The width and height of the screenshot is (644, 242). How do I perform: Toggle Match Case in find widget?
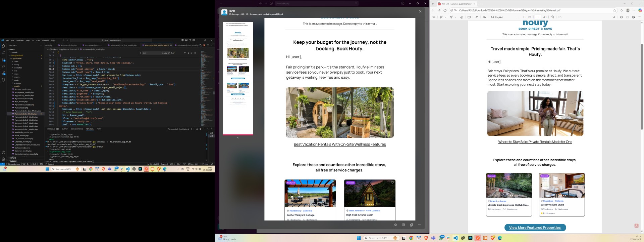click(x=162, y=53)
